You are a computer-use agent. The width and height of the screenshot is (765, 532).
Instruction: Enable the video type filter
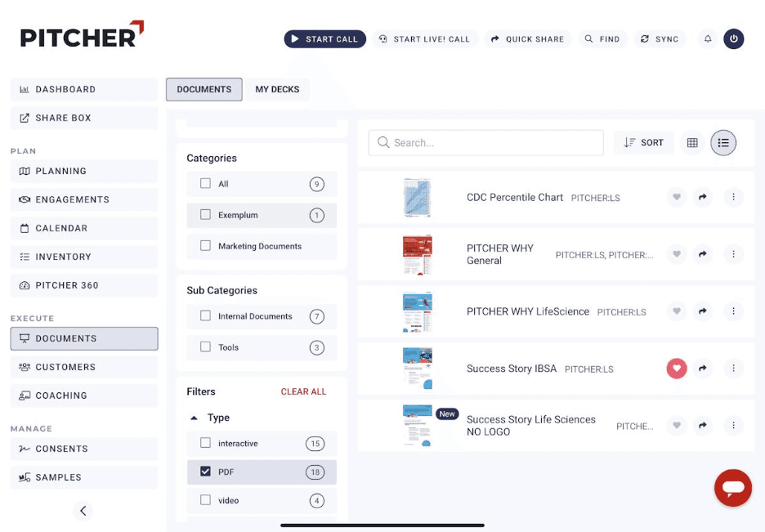click(x=205, y=500)
